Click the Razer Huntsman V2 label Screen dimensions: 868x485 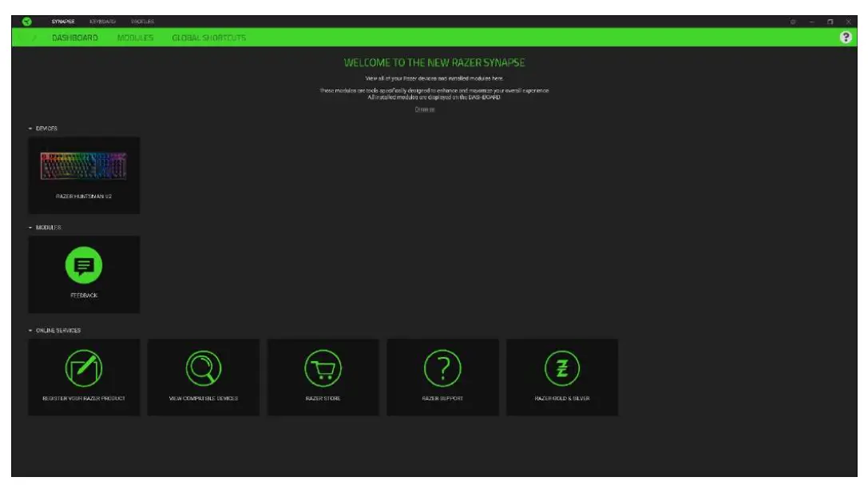tap(84, 197)
